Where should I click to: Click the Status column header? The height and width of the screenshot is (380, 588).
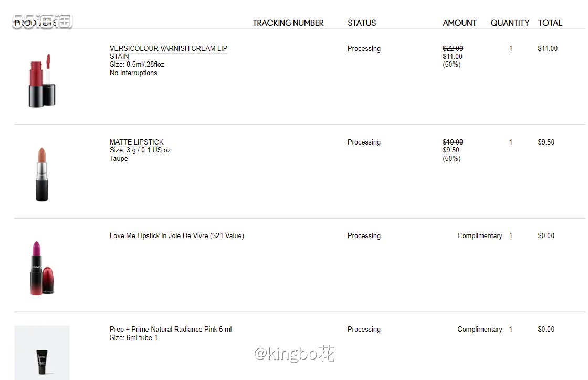[x=362, y=23]
